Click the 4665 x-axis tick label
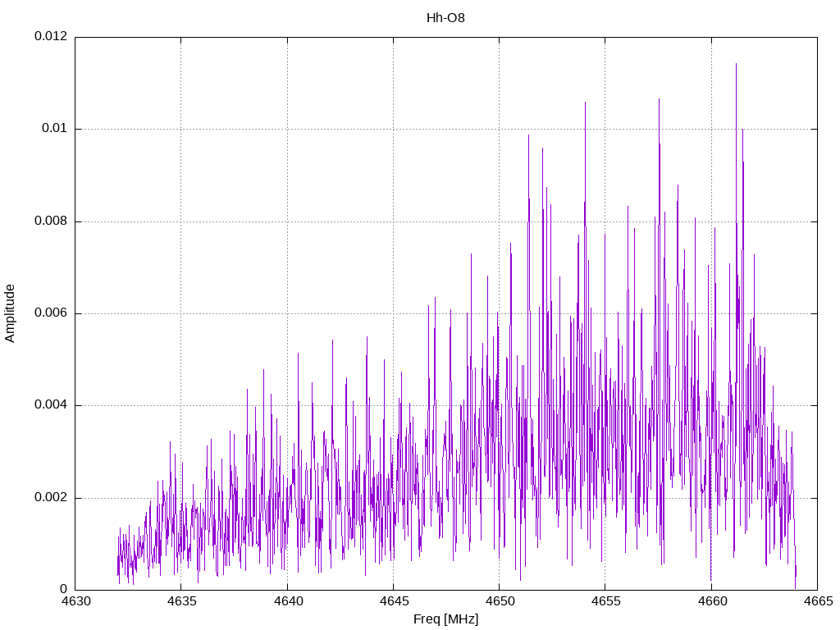Viewport: 840px width, 630px height. (x=818, y=601)
